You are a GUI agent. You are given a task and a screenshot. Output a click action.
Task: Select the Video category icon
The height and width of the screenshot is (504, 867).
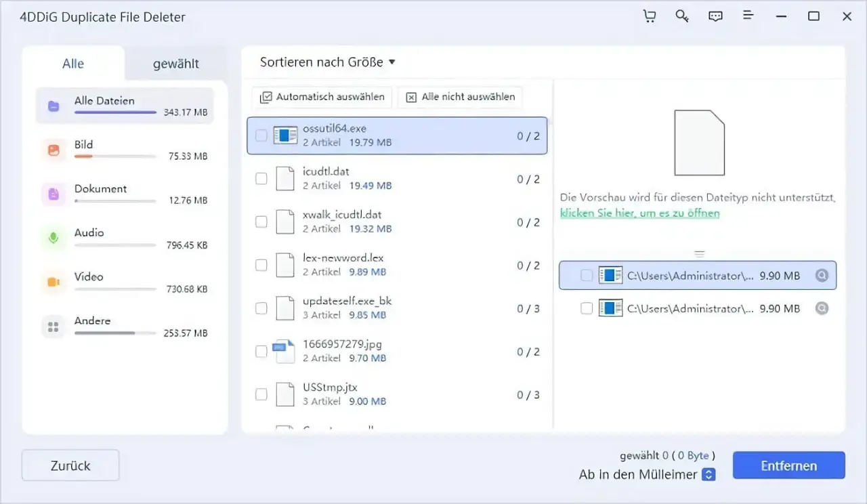pyautogui.click(x=53, y=282)
